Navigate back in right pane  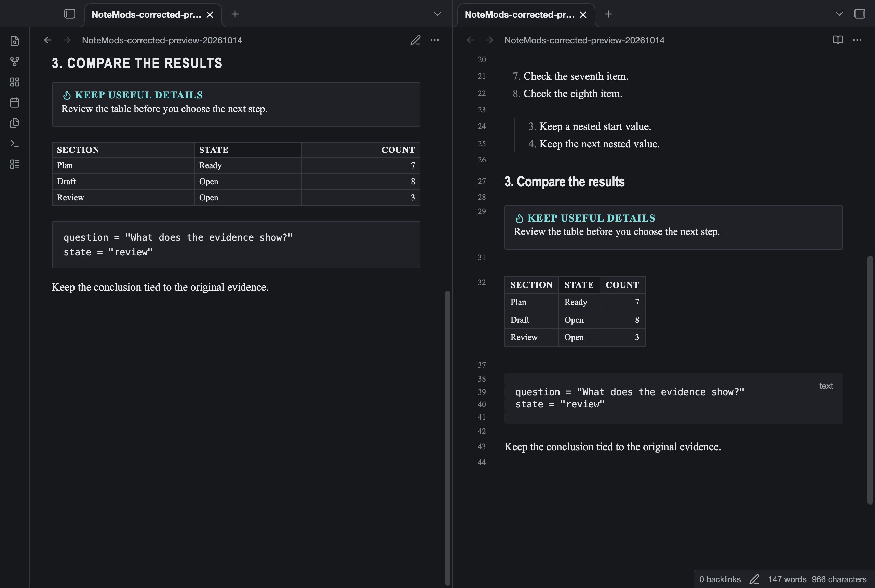470,40
